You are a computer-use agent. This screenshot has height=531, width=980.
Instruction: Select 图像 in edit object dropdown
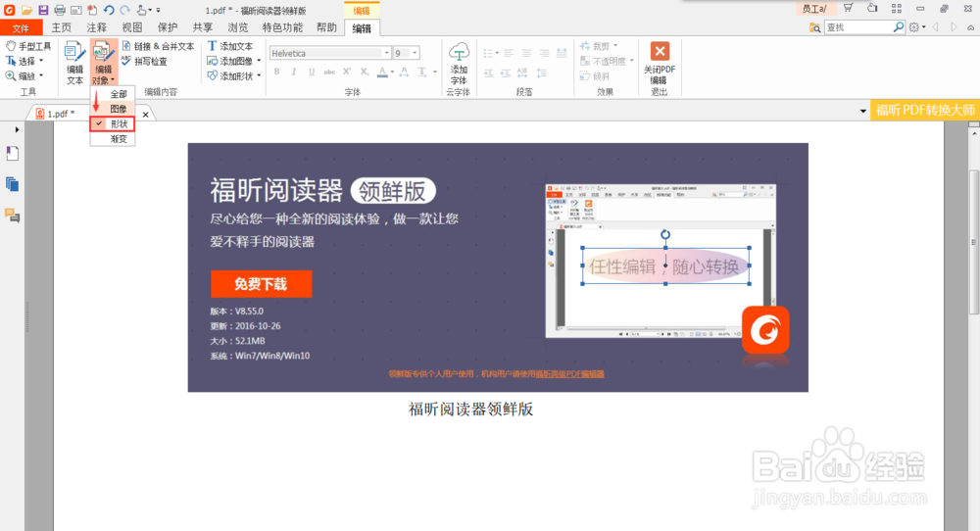(x=113, y=109)
